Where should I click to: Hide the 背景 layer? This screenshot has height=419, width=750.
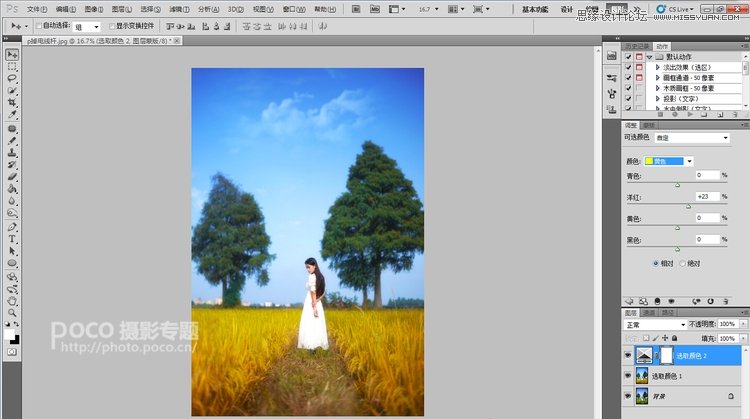coord(628,396)
